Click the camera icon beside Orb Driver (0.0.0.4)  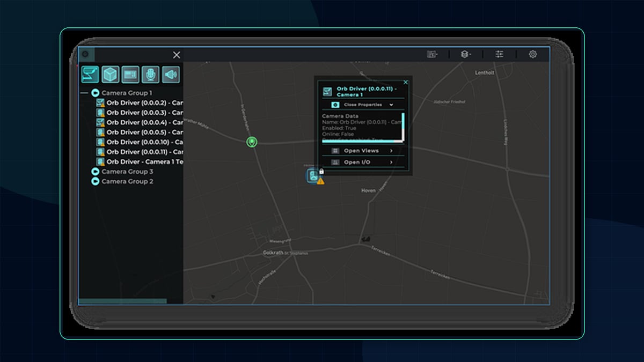[x=100, y=122]
